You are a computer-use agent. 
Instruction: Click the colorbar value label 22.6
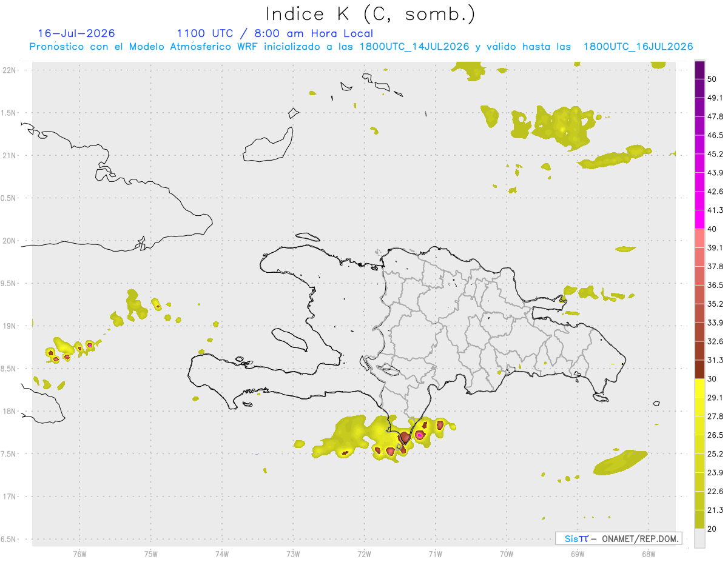[x=715, y=492]
